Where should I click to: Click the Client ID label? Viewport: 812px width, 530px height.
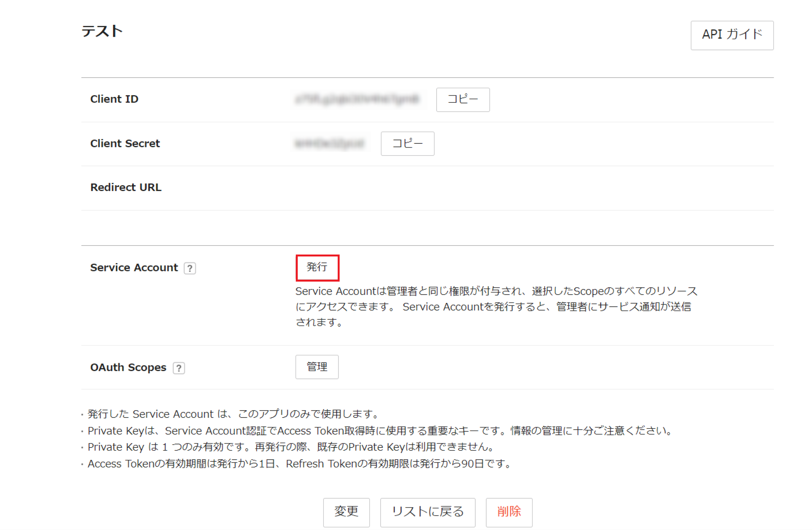[x=114, y=99]
